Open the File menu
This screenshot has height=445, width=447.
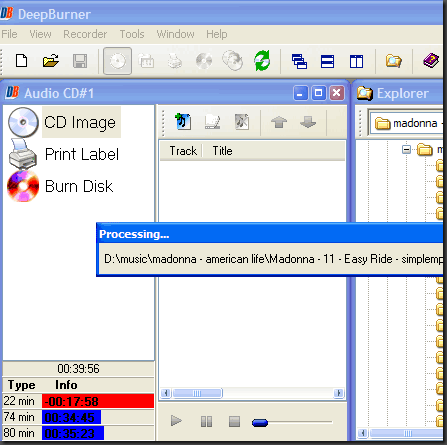pyautogui.click(x=9, y=34)
